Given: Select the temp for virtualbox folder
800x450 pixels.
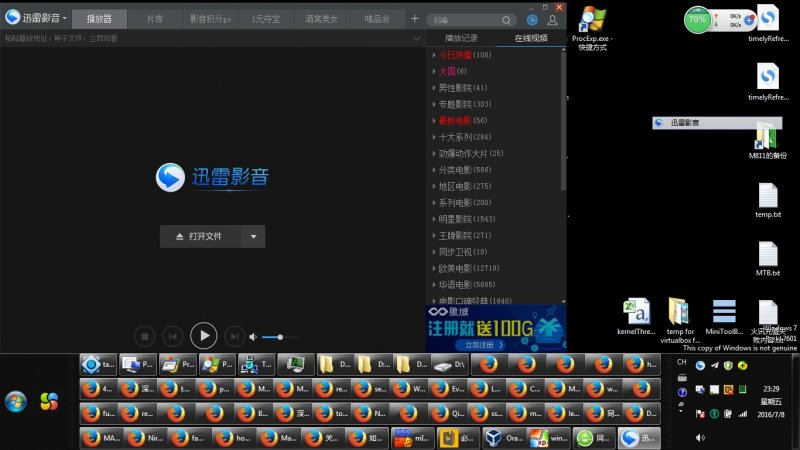Looking at the screenshot, I should [680, 320].
